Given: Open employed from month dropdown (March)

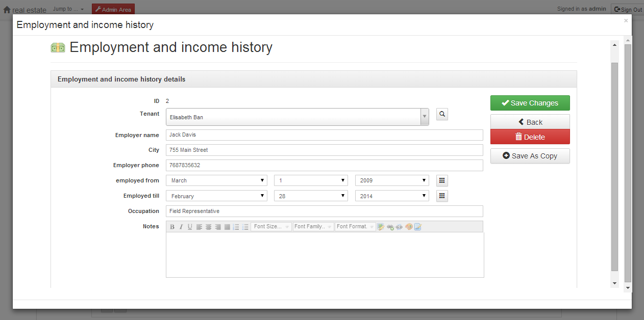Looking at the screenshot, I should click(216, 180).
